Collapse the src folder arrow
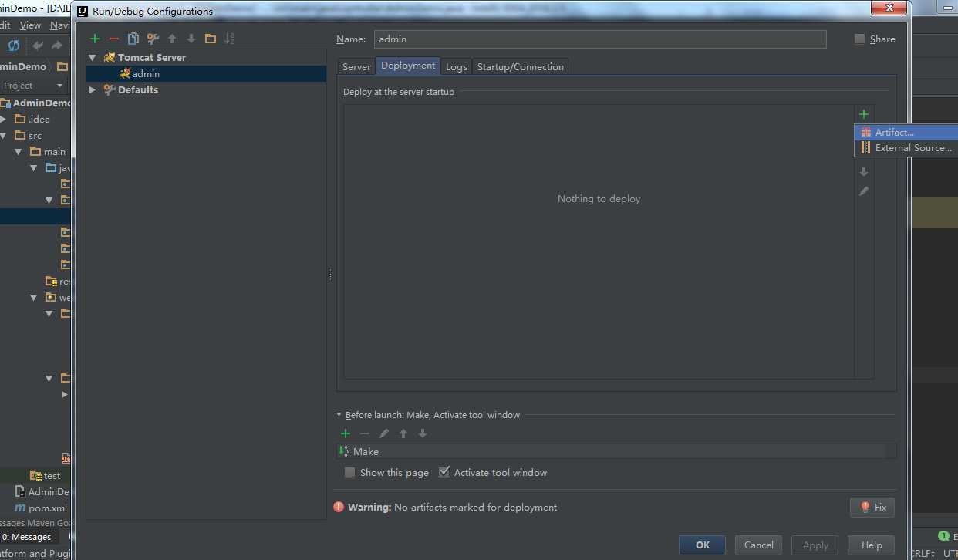The height and width of the screenshot is (560, 958). coord(4,135)
